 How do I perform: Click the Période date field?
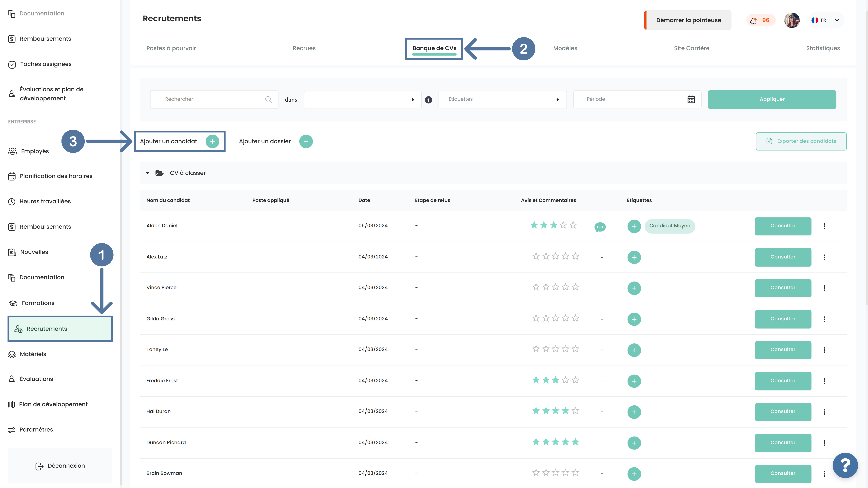[637, 99]
